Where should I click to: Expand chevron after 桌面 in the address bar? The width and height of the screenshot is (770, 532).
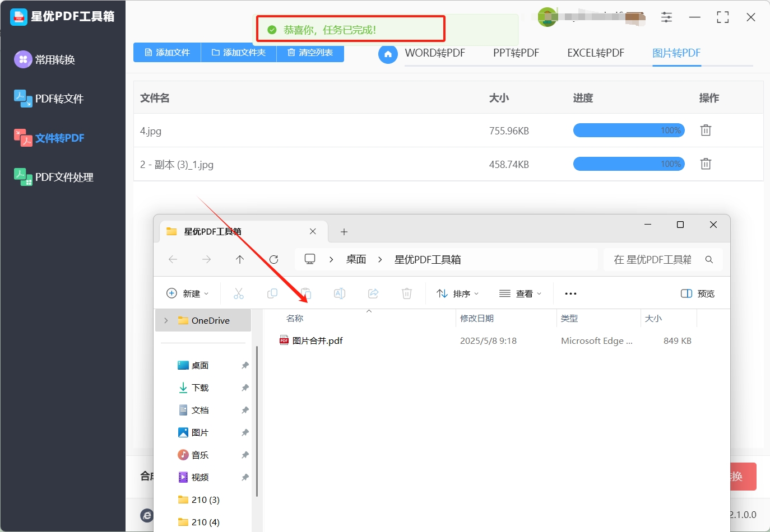380,259
